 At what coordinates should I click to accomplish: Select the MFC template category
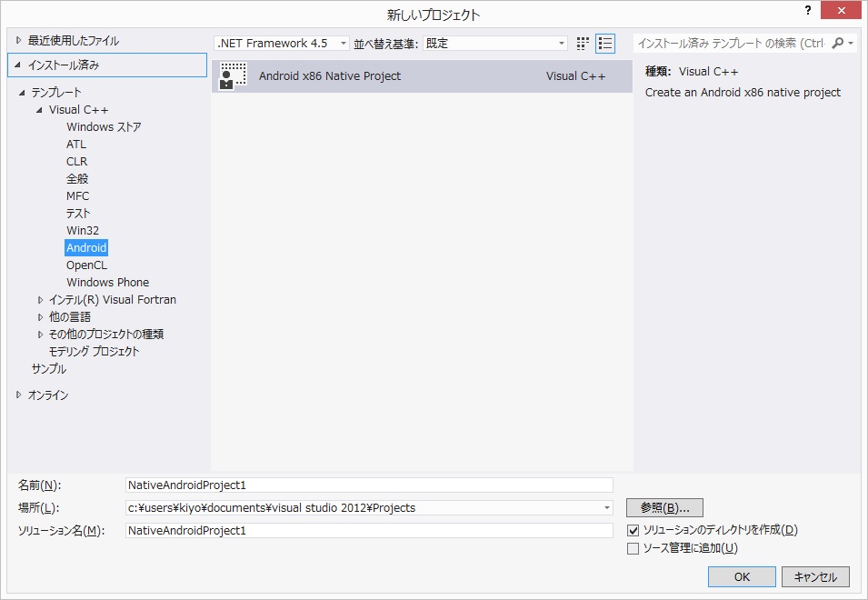pyautogui.click(x=78, y=196)
